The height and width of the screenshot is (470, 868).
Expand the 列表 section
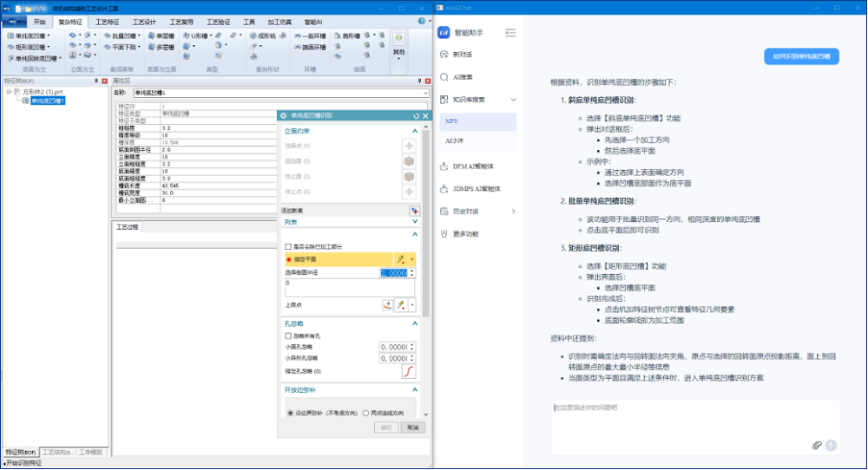click(414, 222)
